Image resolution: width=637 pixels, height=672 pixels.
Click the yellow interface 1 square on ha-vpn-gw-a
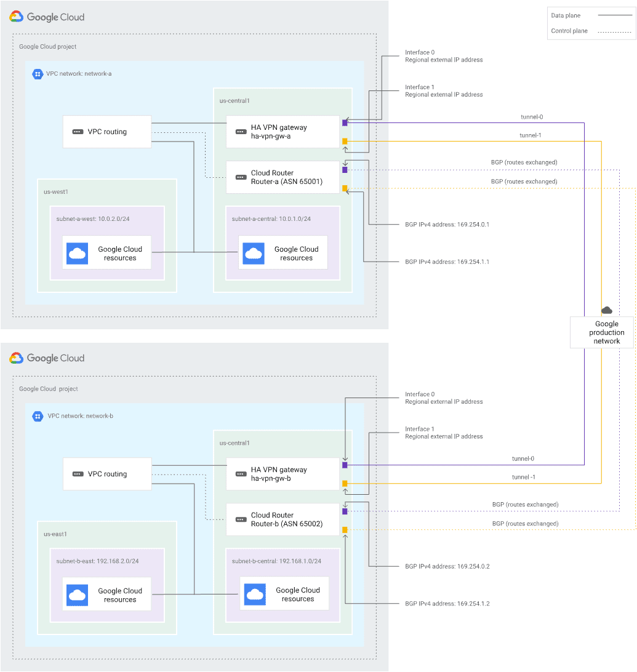point(345,142)
